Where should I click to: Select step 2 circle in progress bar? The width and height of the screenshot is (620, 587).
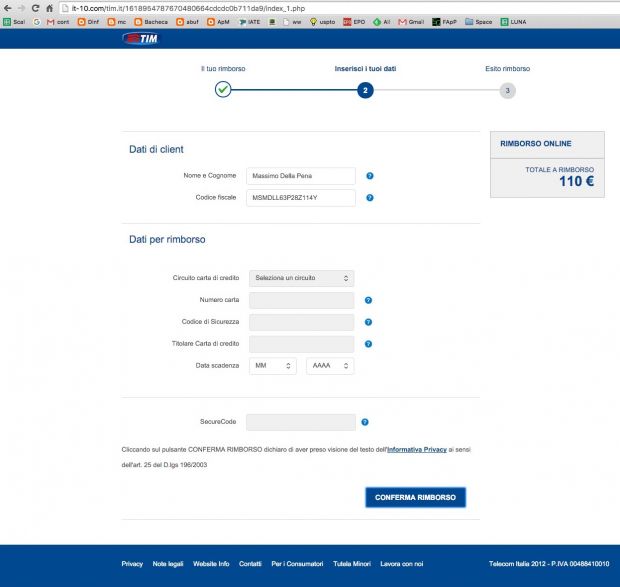pos(365,91)
